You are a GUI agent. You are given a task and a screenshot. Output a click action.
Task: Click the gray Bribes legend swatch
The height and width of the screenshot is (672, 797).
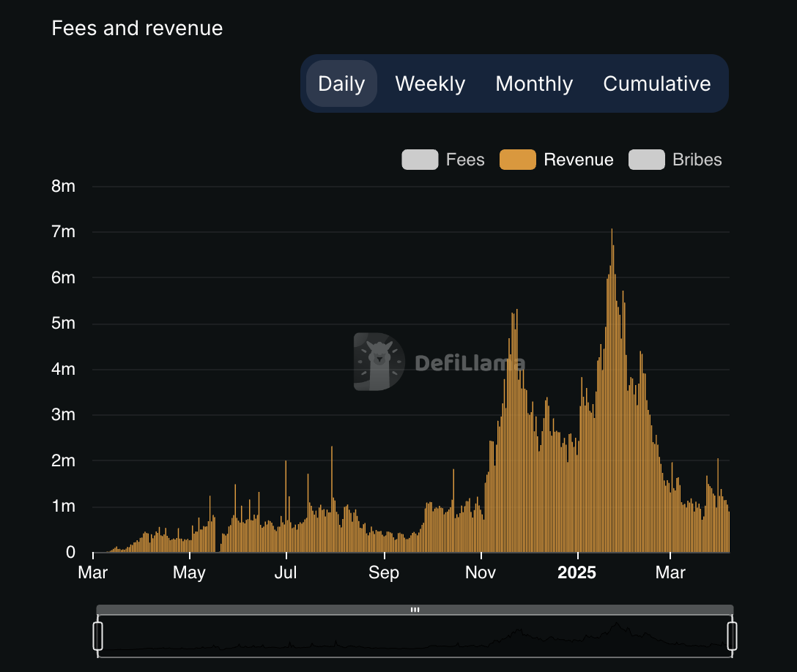pyautogui.click(x=648, y=159)
